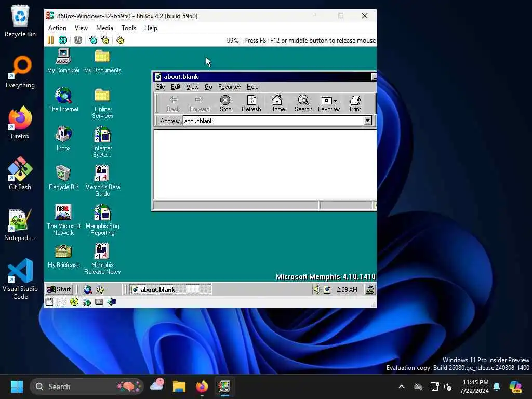Screen dimensions: 532x399
Task: Open browser Go menu
Action: pos(208,87)
